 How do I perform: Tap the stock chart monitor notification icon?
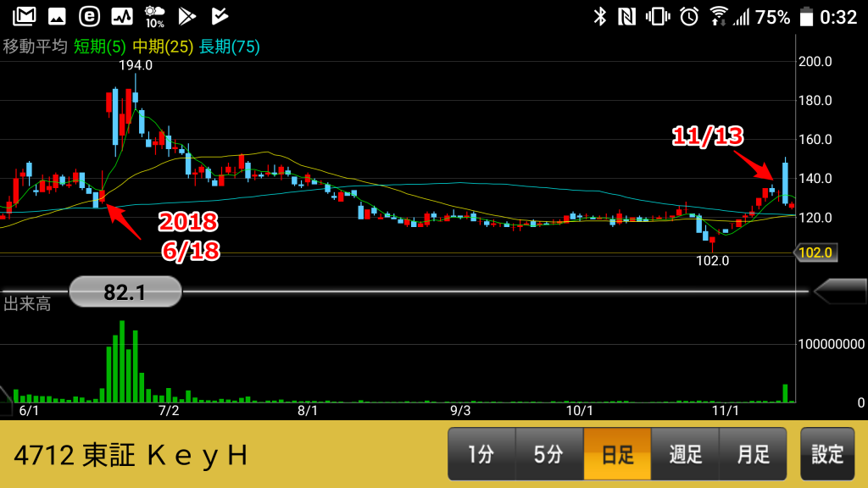pyautogui.click(x=122, y=16)
